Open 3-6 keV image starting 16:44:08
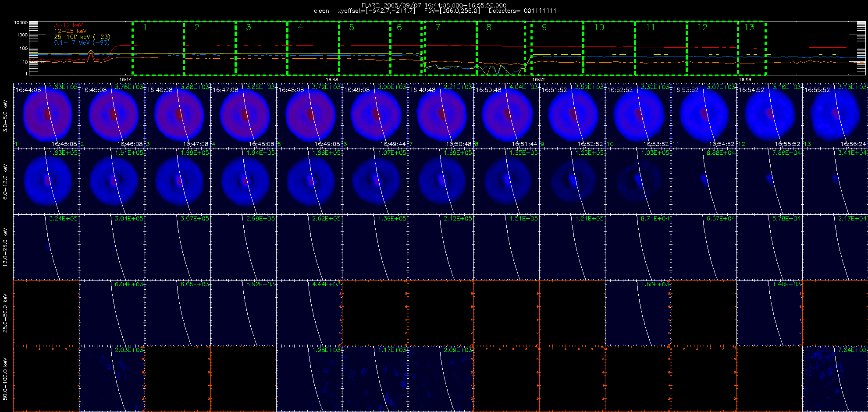Viewport: 868px width, 412px height. [x=46, y=115]
